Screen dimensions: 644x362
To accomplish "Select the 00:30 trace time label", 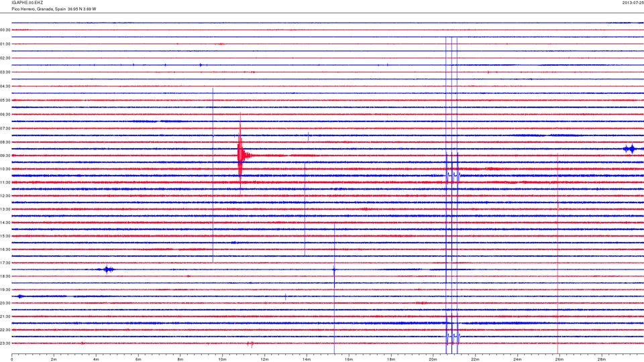I will (x=5, y=30).
